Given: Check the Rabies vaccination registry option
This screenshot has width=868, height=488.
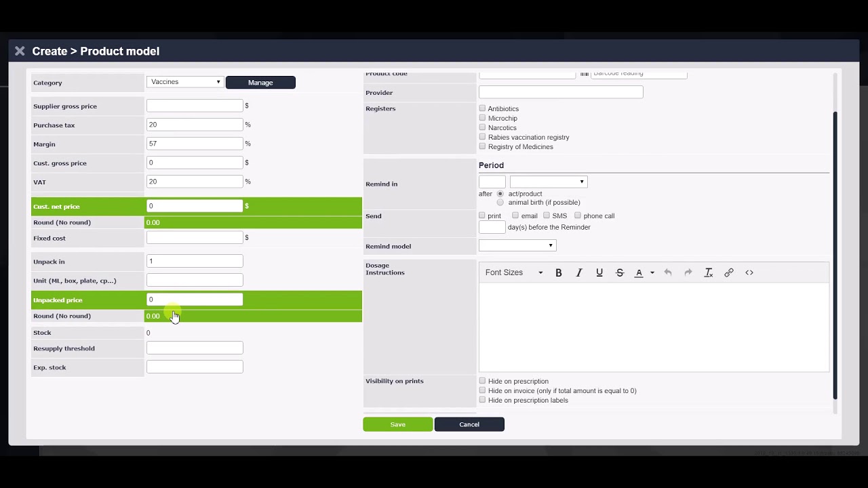Looking at the screenshot, I should click(482, 137).
